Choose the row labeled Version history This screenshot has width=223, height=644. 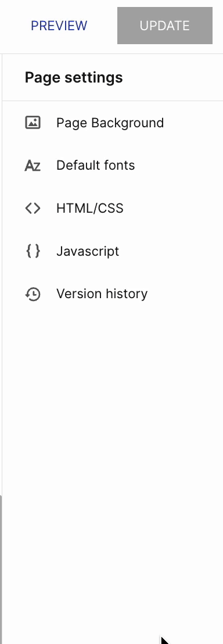[113, 294]
